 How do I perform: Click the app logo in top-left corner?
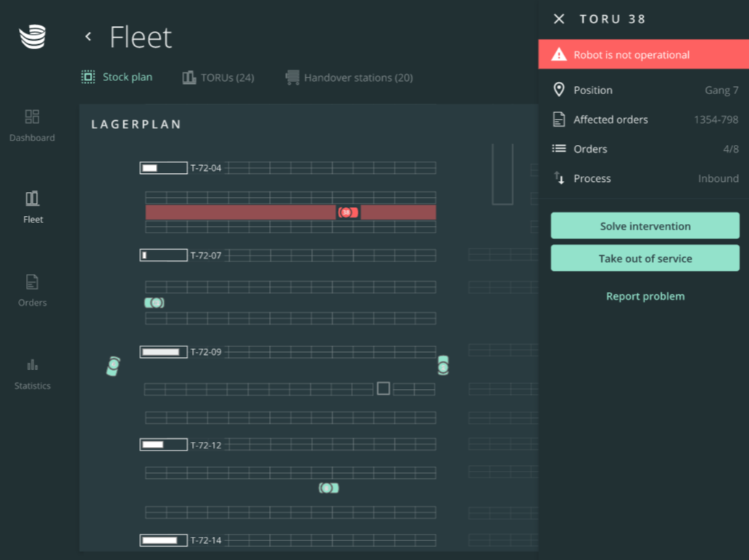pyautogui.click(x=33, y=36)
